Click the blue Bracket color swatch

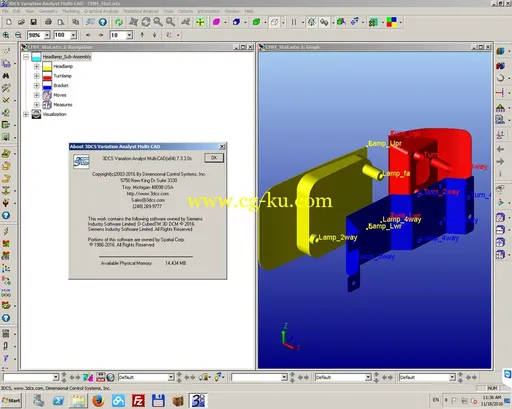pos(47,86)
